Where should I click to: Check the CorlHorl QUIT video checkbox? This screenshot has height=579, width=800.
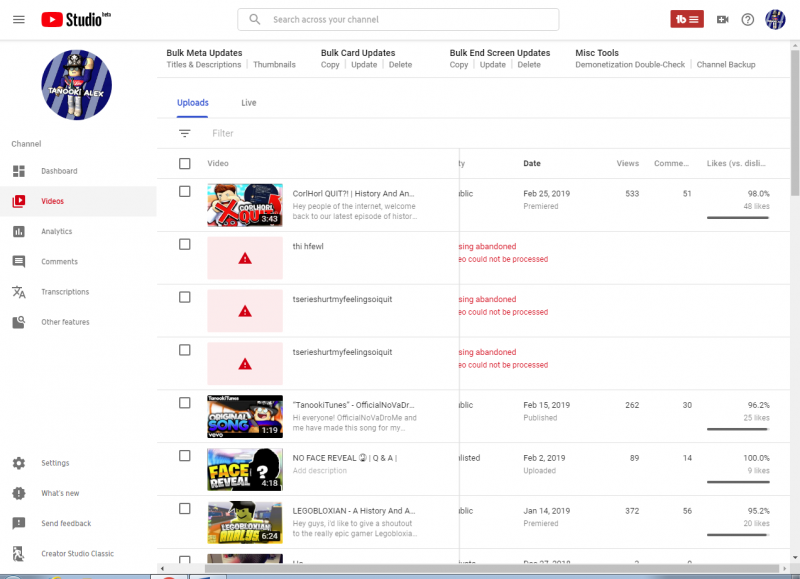(x=184, y=191)
